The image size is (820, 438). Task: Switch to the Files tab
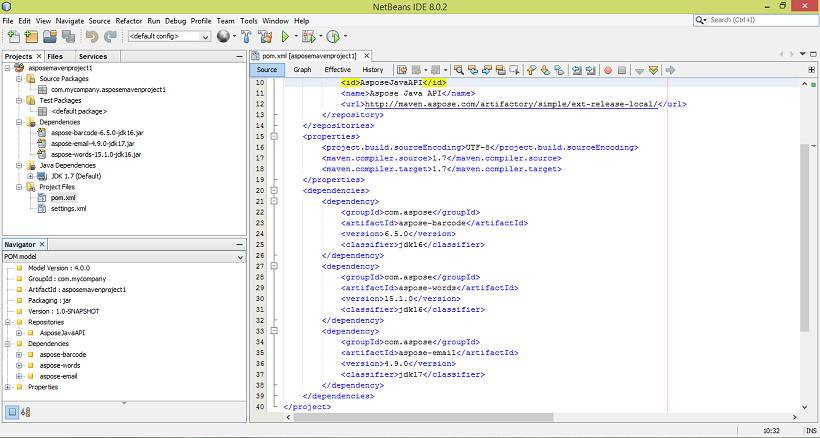tap(55, 56)
